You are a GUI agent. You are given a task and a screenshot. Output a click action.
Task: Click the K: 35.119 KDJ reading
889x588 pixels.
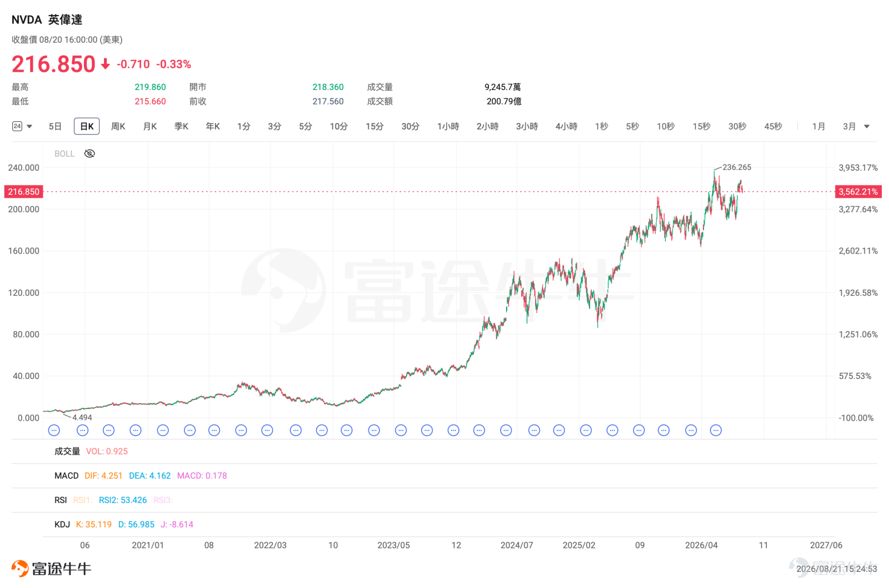pyautogui.click(x=94, y=525)
